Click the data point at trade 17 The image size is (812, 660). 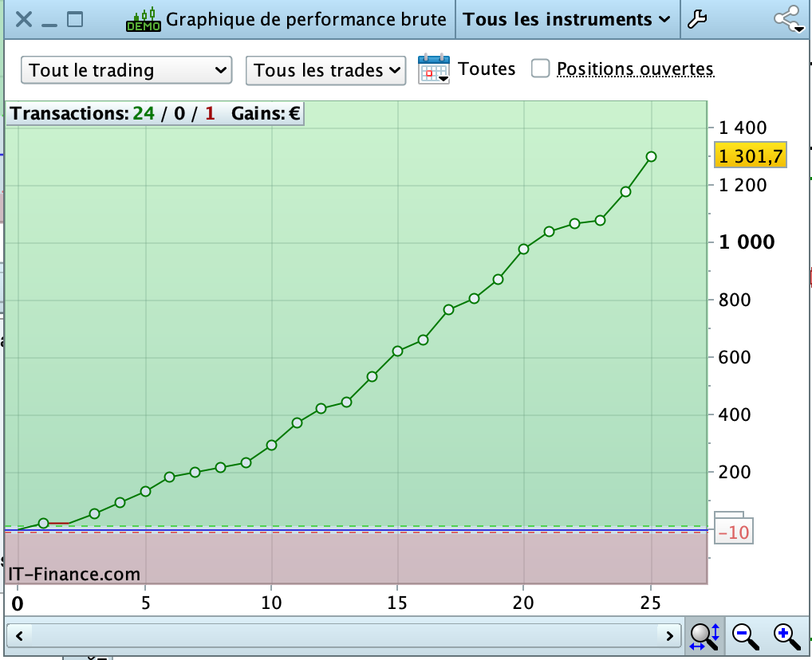(448, 309)
